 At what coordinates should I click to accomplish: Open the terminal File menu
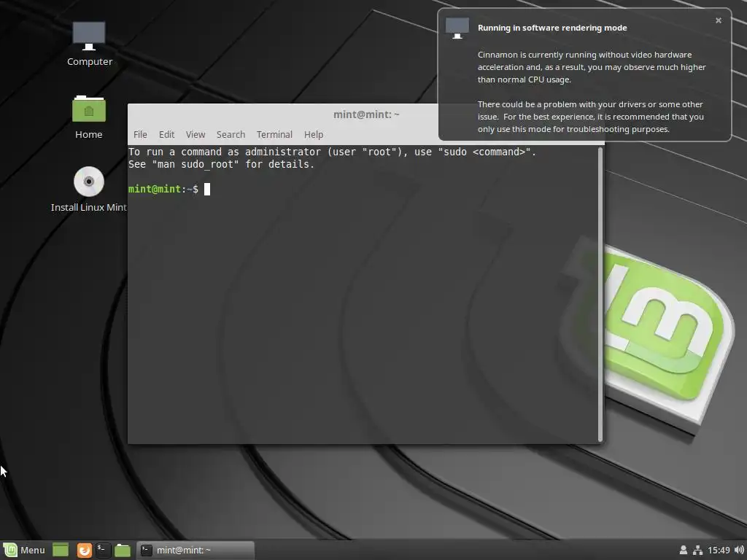coord(140,135)
